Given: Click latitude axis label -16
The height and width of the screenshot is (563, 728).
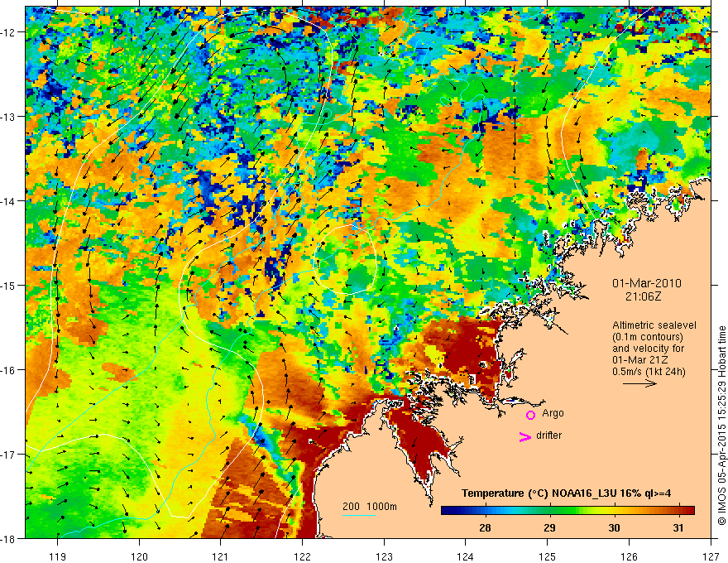Looking at the screenshot, I should pos(9,370).
